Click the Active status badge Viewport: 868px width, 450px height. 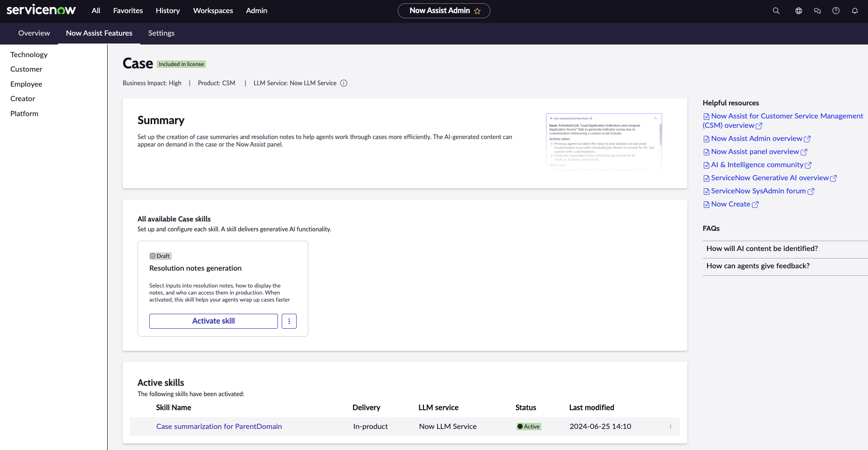point(529,427)
